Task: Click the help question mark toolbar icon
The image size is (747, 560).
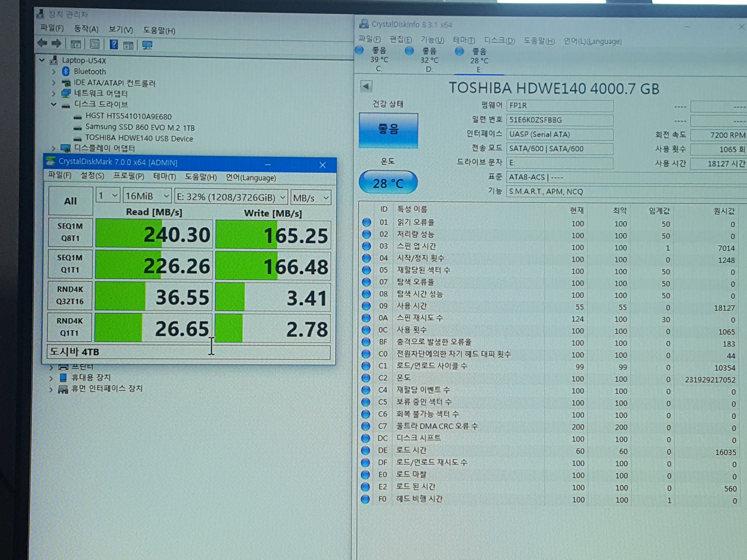Action: tap(114, 44)
